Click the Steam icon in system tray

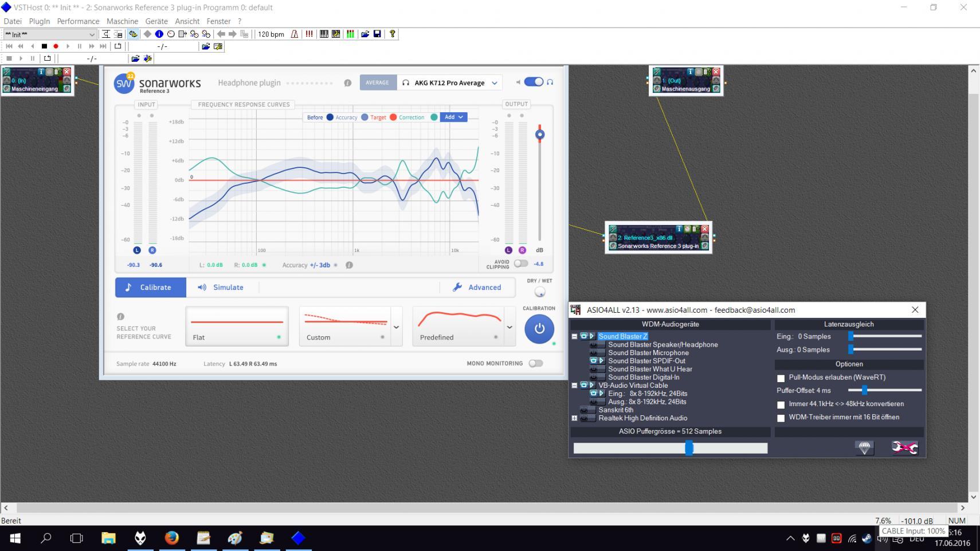[x=867, y=538]
